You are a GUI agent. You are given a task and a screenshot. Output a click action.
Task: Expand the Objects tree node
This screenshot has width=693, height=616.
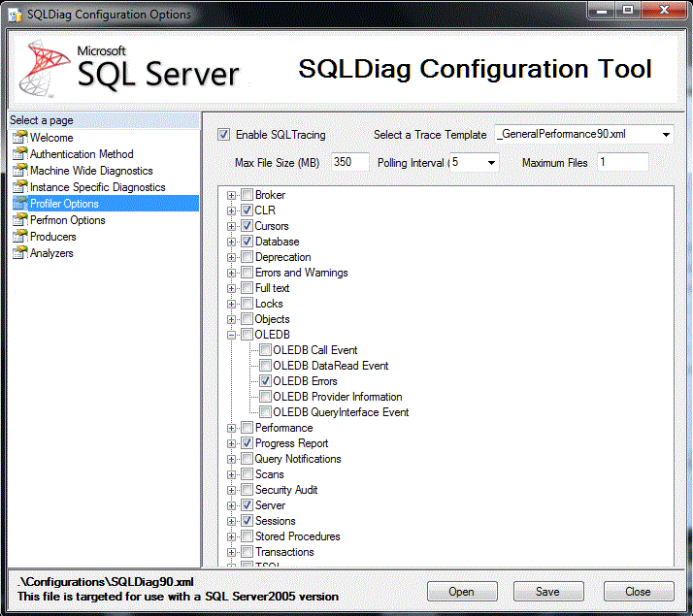tap(231, 319)
